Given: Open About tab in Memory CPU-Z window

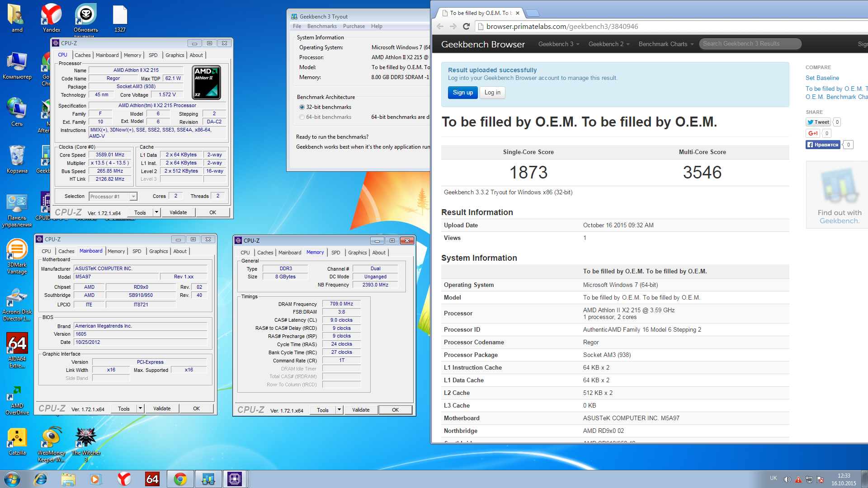Looking at the screenshot, I should tap(379, 253).
